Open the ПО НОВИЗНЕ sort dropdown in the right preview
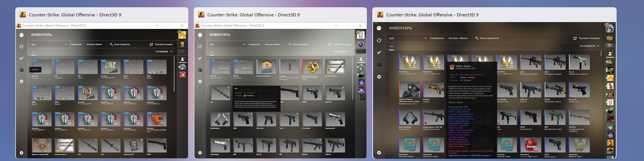This screenshot has width=644, height=161. pyautogui.click(x=590, y=46)
